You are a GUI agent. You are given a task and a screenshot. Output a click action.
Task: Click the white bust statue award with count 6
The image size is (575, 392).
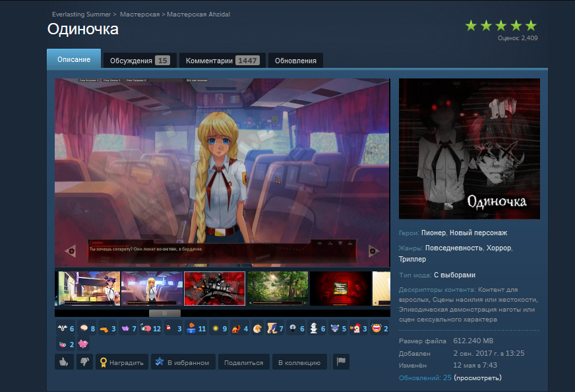point(317,328)
